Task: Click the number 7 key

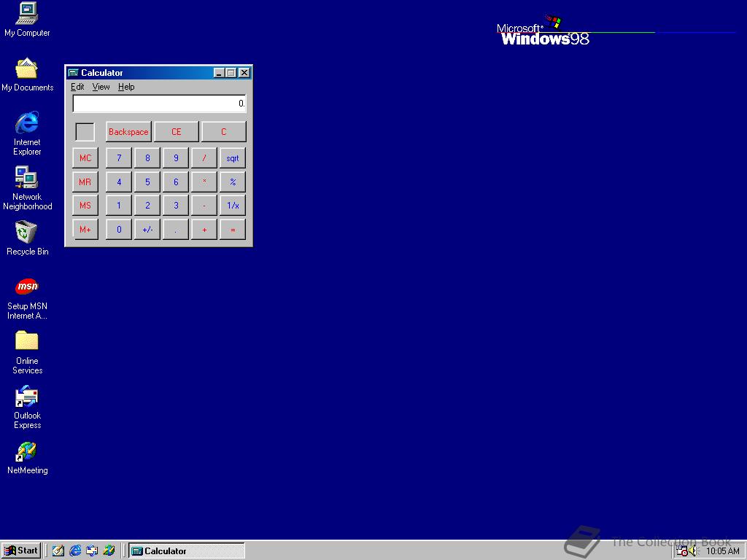Action: tap(119, 158)
